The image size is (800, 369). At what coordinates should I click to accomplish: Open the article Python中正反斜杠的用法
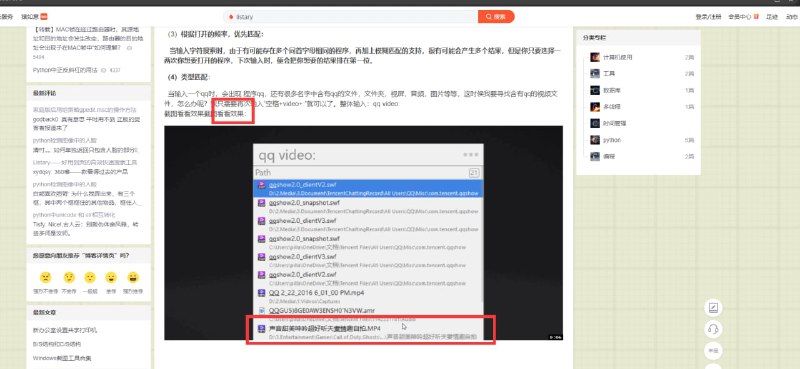(x=65, y=70)
